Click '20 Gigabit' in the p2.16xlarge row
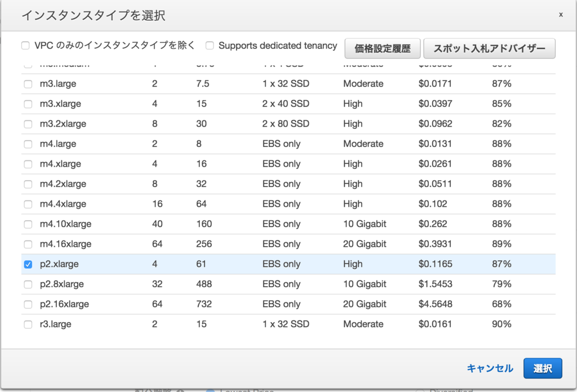The image size is (577, 392). (365, 304)
